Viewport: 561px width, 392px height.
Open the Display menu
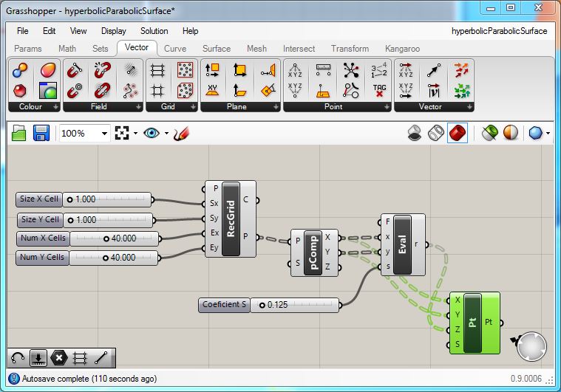tap(113, 31)
